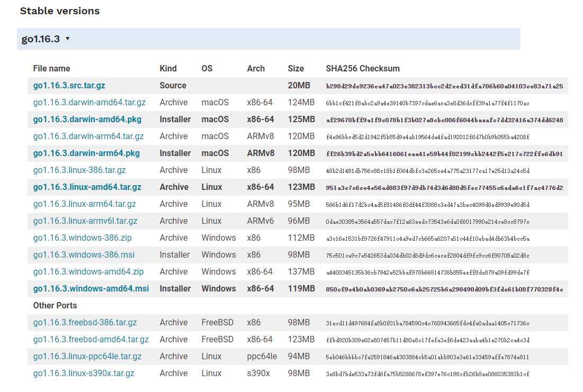Open the go1.16.3.linux-arm64.tar.gz link
This screenshot has width=583, height=392.
(84, 204)
